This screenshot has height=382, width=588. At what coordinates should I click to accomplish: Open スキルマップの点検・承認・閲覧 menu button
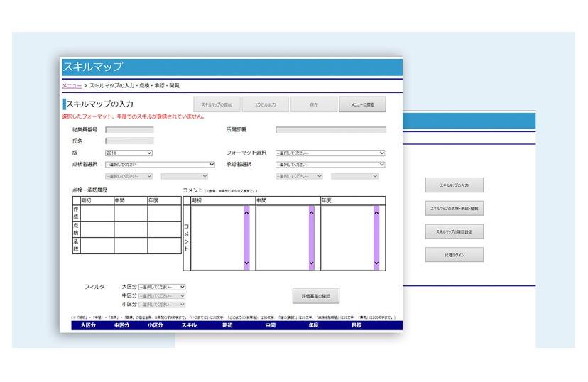pos(454,209)
